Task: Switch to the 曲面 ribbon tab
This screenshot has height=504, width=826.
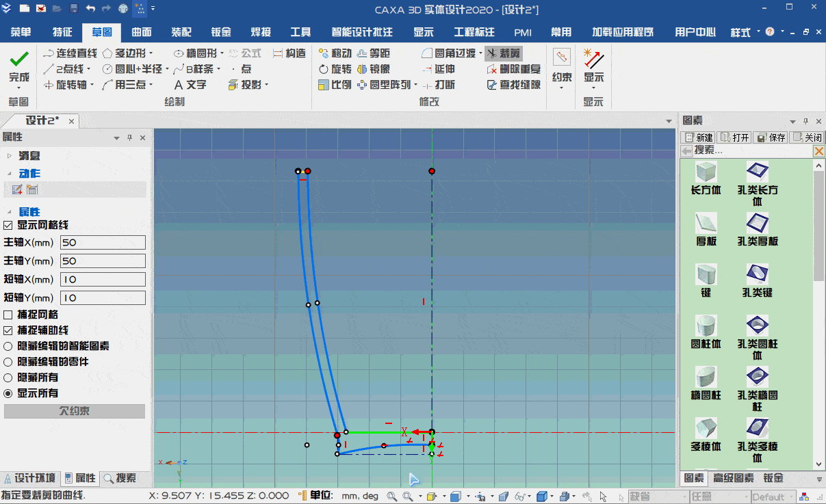Action: 142,31
